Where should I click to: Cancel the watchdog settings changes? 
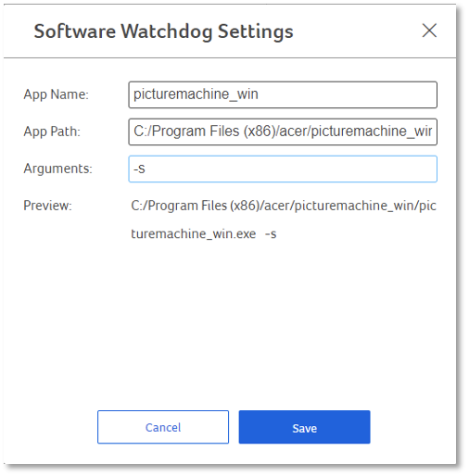[x=163, y=427]
